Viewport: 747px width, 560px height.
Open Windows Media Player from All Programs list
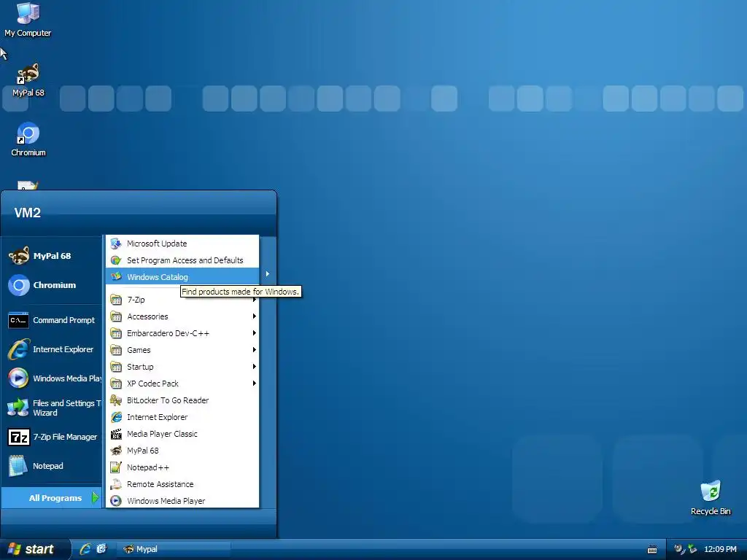pos(182,501)
